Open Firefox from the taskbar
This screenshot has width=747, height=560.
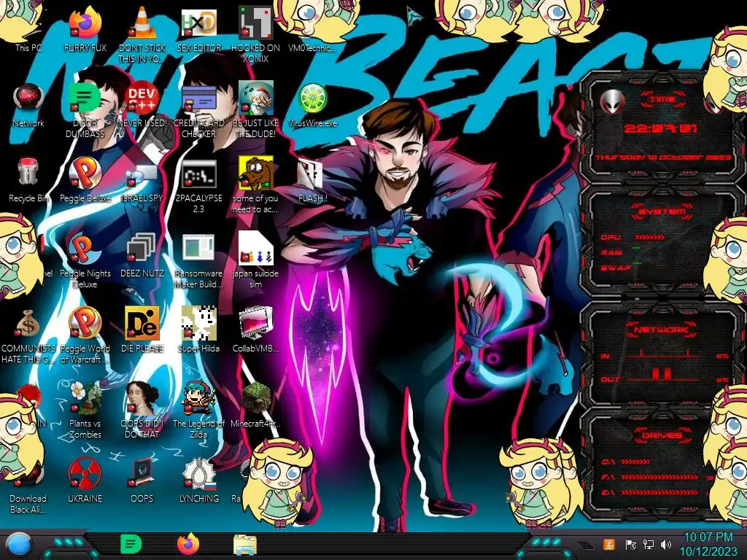(188, 544)
